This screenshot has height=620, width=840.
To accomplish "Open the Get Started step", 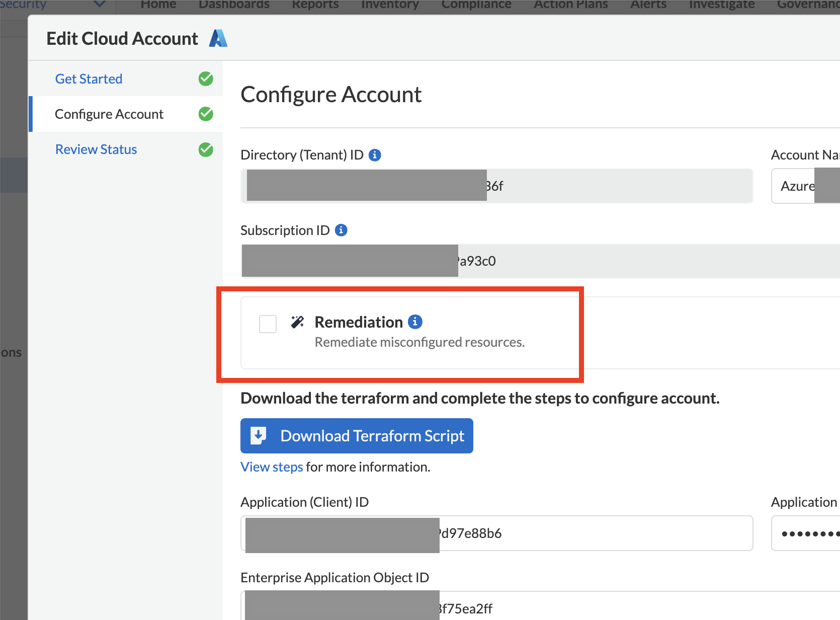I will click(89, 79).
